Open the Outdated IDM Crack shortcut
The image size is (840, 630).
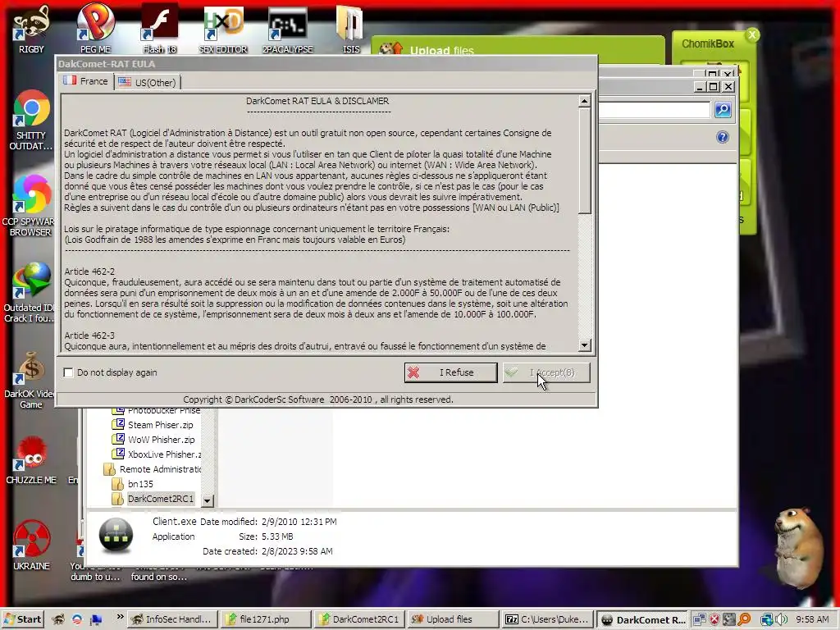pos(30,293)
